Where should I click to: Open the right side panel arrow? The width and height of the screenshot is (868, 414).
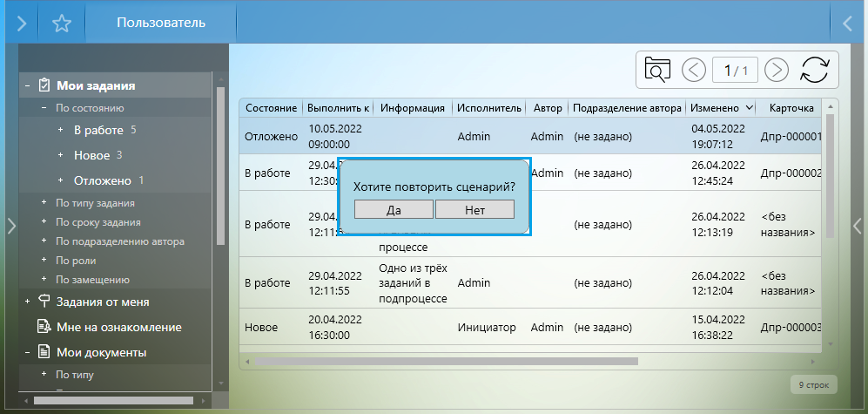coord(858,225)
